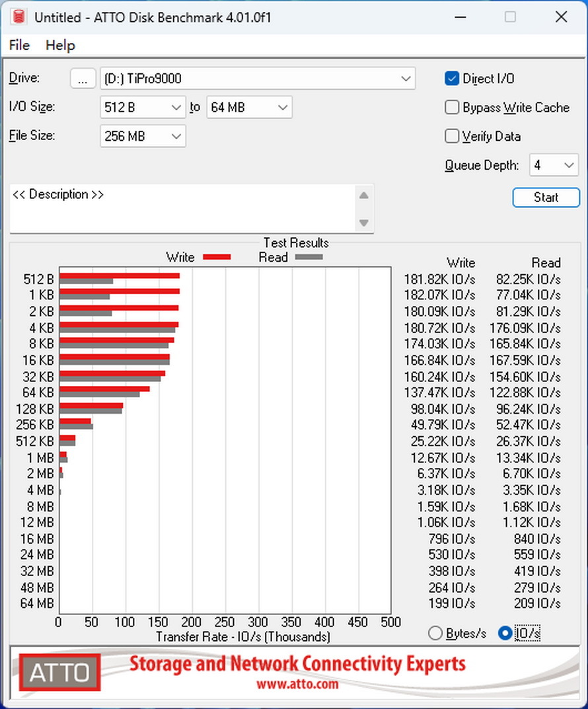Click the 32 KB read value 154.60K IO/s
The image size is (588, 709).
click(525, 377)
